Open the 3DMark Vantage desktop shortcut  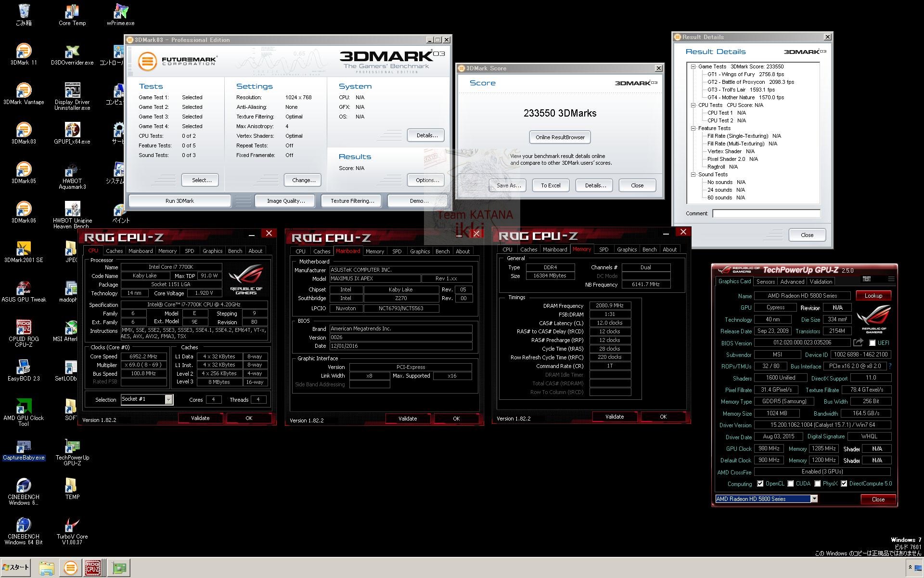point(24,93)
